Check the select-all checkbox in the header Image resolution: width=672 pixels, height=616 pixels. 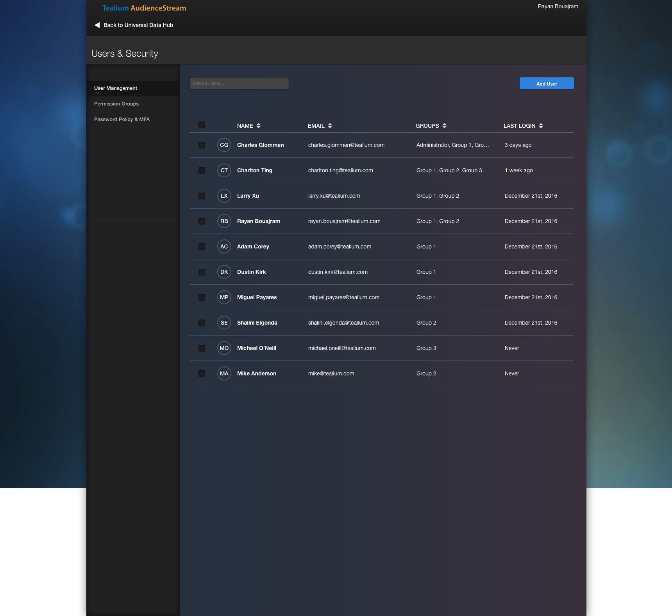[x=202, y=125]
